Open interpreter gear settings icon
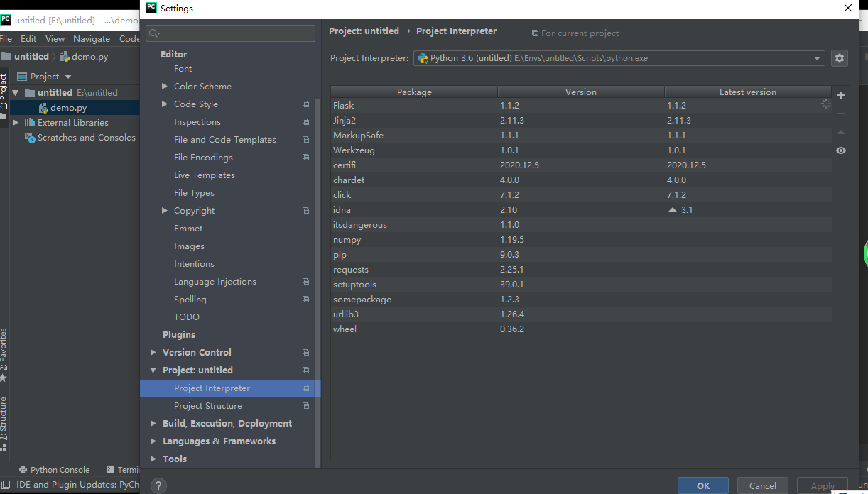This screenshot has height=494, width=868. tap(840, 58)
